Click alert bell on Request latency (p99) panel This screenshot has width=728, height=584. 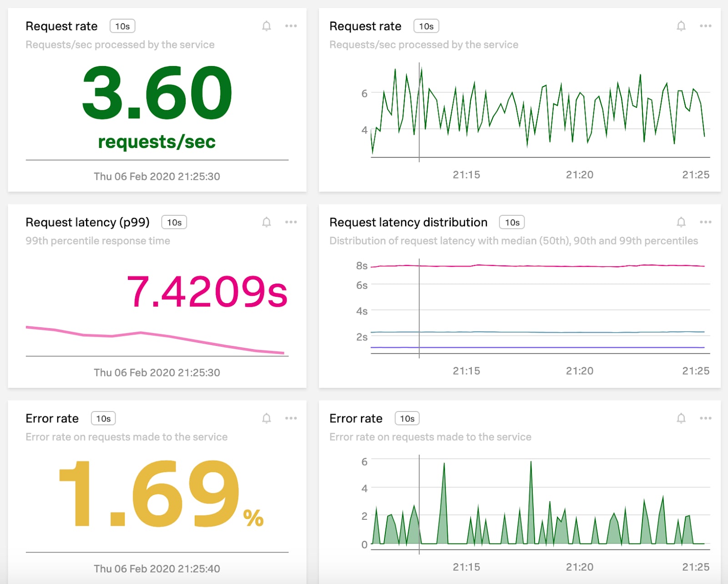coord(267,222)
